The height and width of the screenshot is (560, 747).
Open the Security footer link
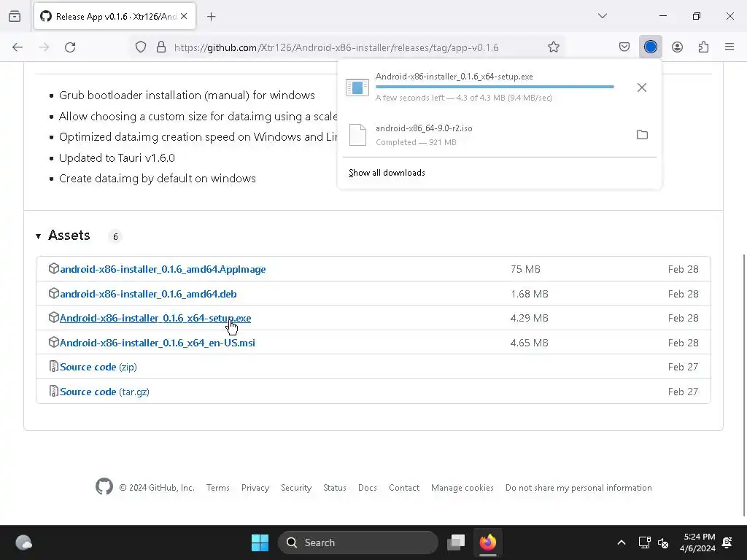point(296,488)
